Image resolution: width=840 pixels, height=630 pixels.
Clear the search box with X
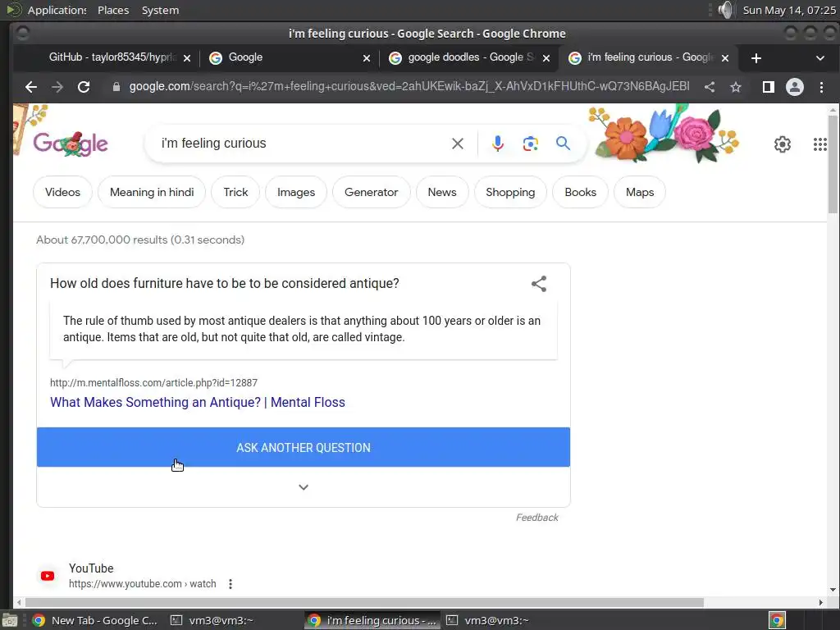(x=458, y=144)
